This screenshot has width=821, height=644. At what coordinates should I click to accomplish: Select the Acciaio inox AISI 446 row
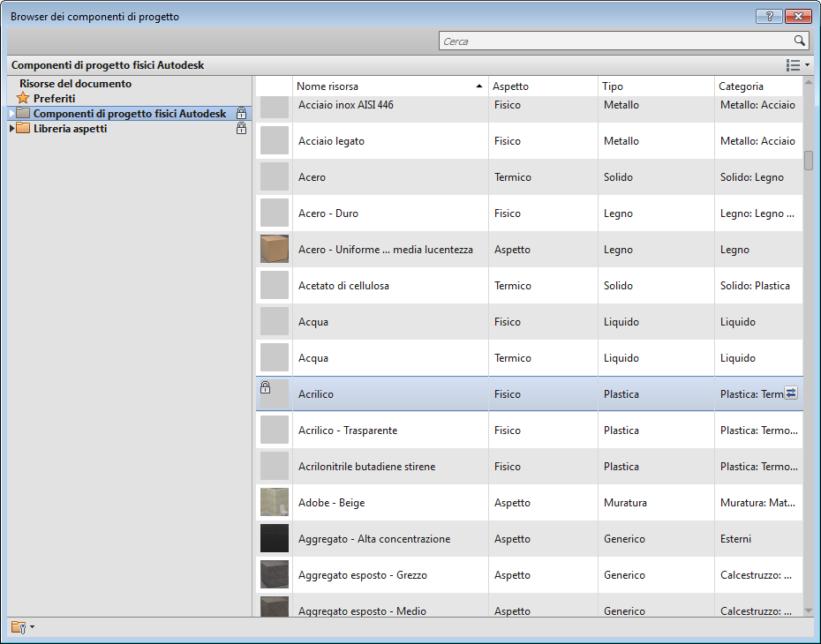click(529, 109)
